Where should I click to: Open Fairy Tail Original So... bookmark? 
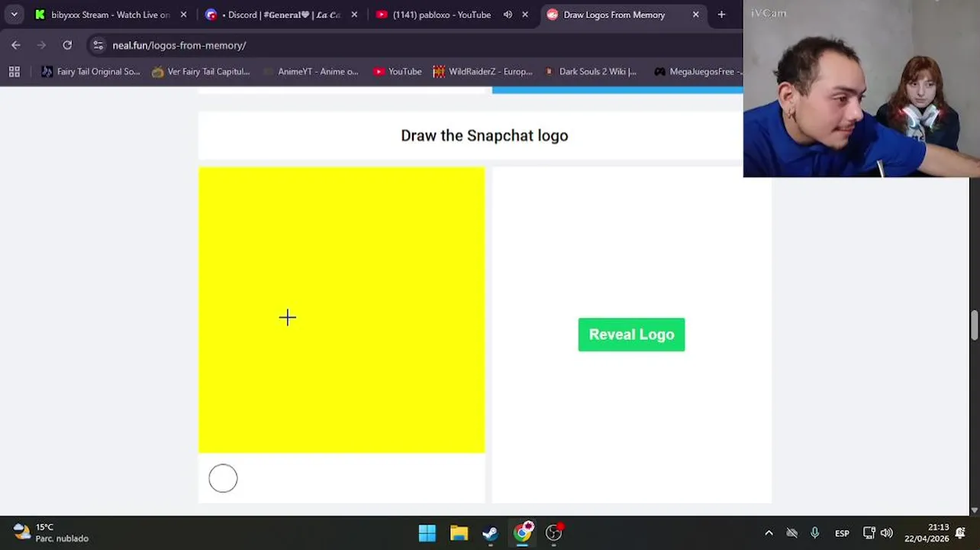pyautogui.click(x=91, y=72)
